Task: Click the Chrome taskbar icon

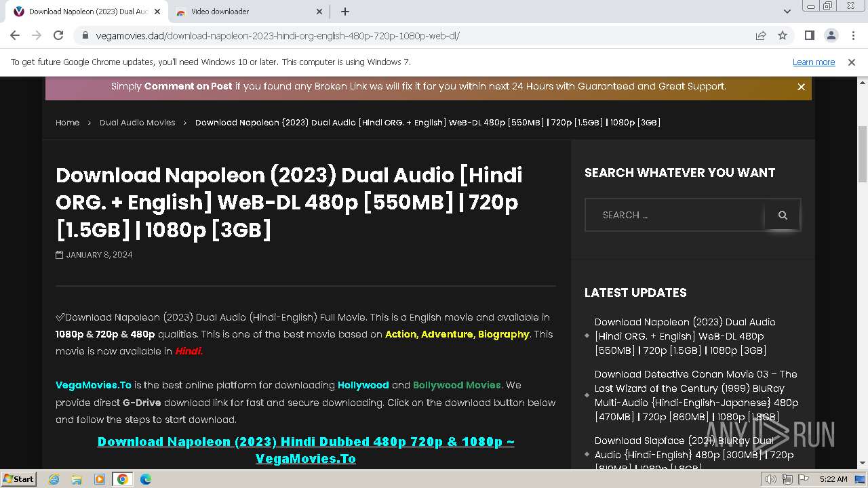Action: 122,479
